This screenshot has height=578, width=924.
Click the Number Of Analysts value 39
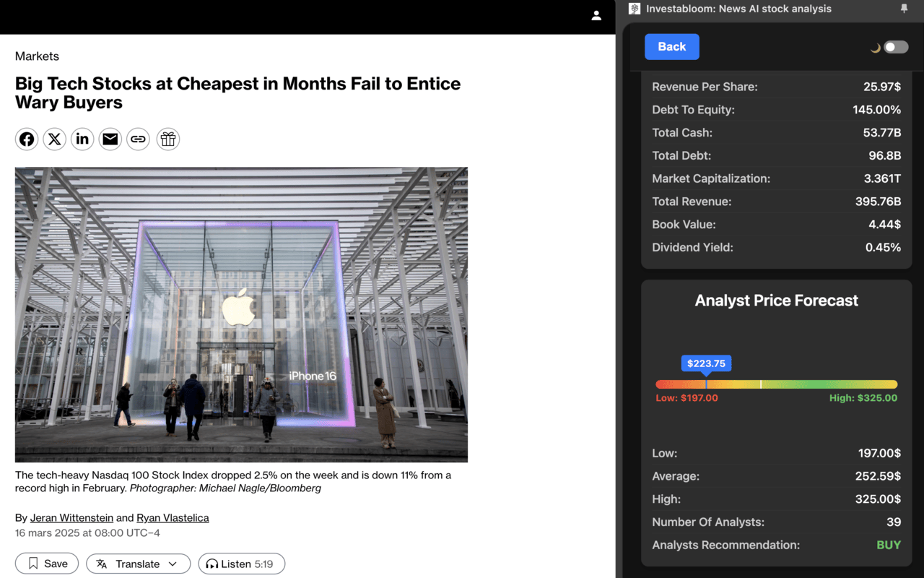(x=894, y=522)
